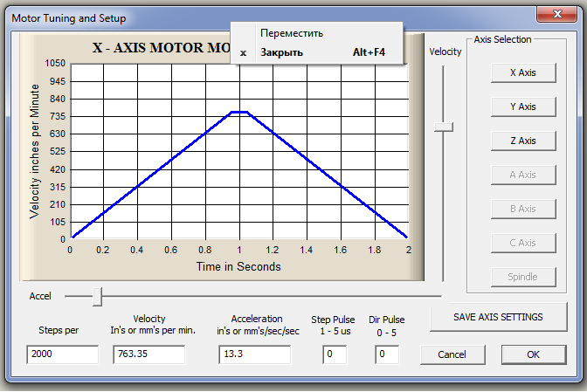Select the Y Axis button

523,107
